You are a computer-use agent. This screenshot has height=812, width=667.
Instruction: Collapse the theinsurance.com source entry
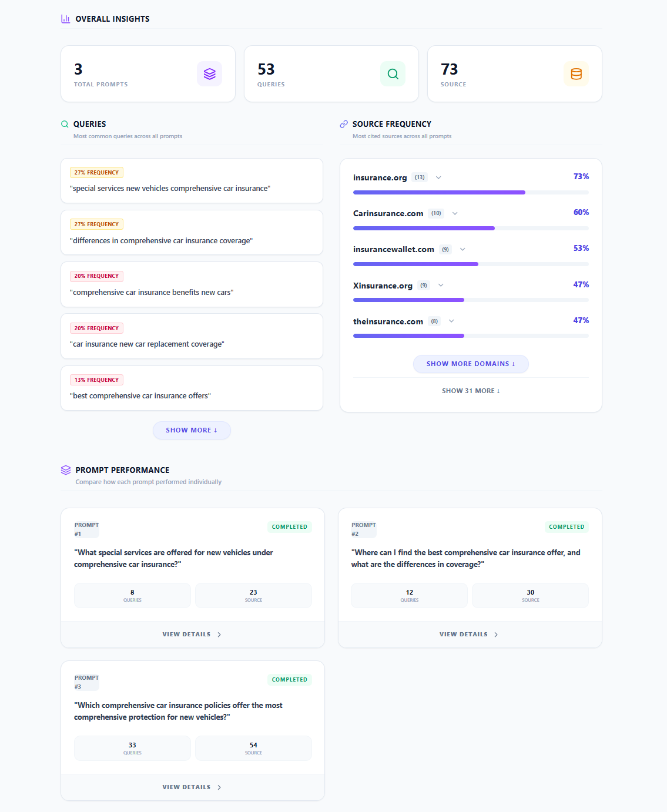pyautogui.click(x=451, y=321)
